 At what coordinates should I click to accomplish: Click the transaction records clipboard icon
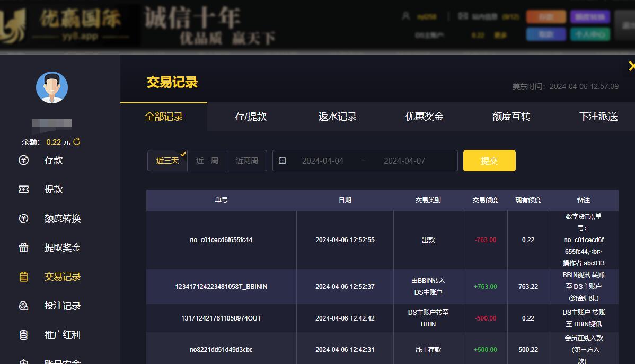[x=23, y=277]
